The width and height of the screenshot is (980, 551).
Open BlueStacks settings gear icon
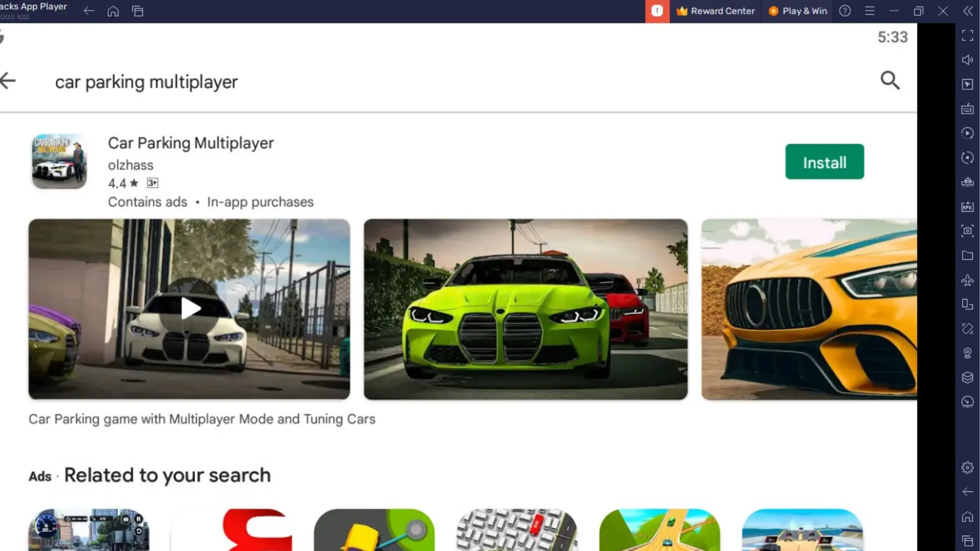click(967, 467)
